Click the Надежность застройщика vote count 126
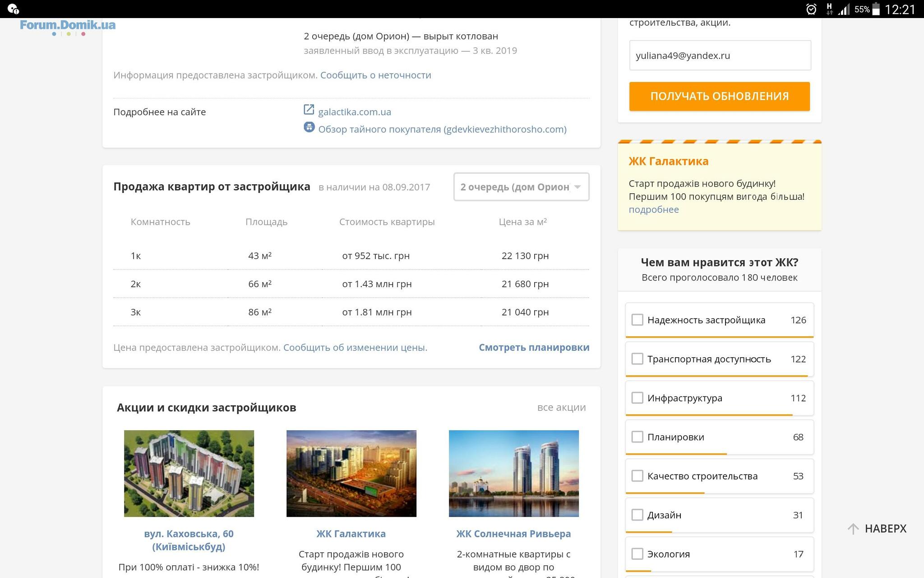Viewport: 924px width, 578px height. tap(798, 320)
